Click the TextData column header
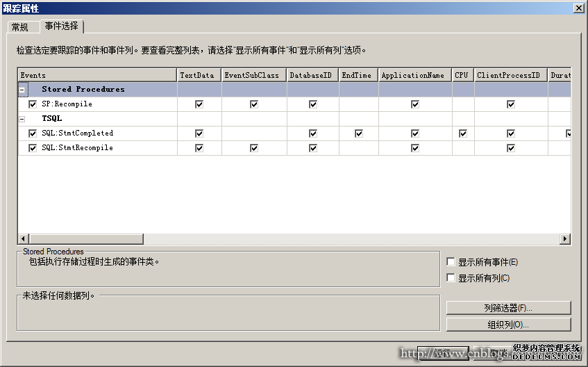This screenshot has width=588, height=367. pyautogui.click(x=199, y=75)
